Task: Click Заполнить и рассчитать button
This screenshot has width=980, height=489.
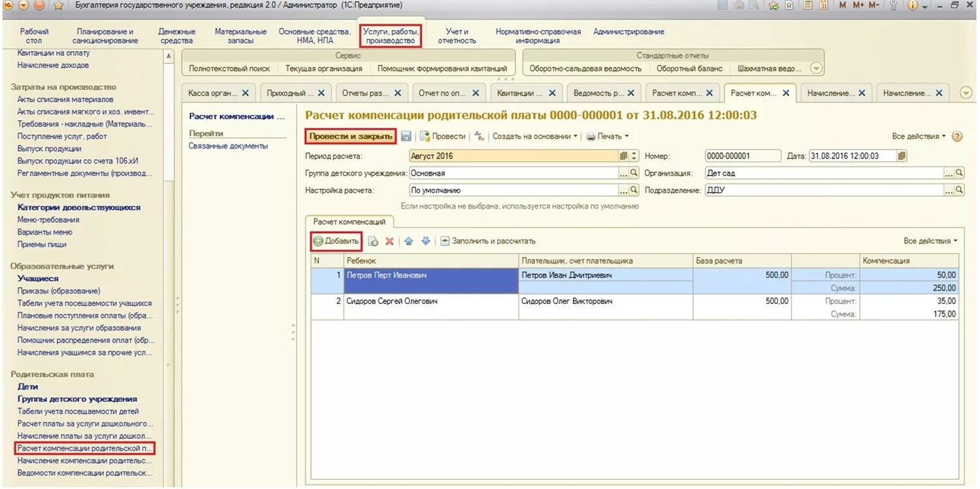Action: (487, 241)
